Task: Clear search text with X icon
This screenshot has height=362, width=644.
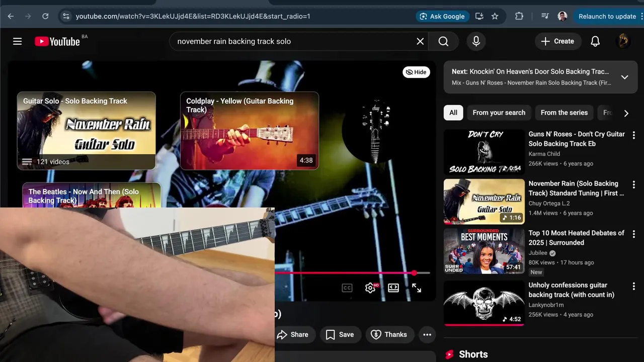Action: tap(420, 41)
